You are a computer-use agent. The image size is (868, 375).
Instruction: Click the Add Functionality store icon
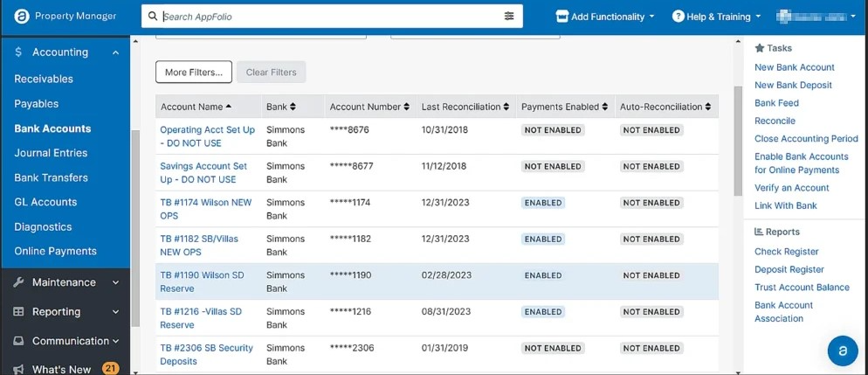[x=561, y=17]
